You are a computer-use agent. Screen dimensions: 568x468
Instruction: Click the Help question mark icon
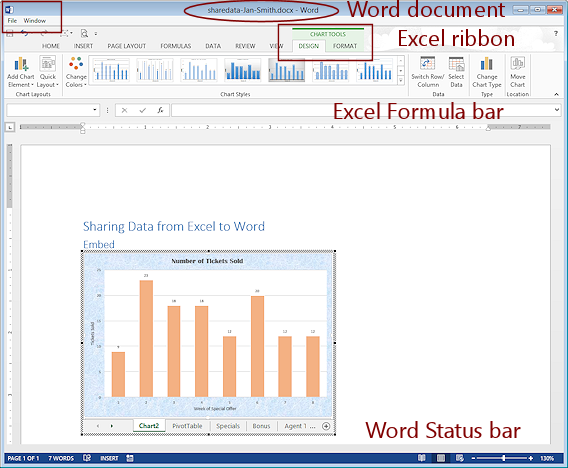coord(556,33)
